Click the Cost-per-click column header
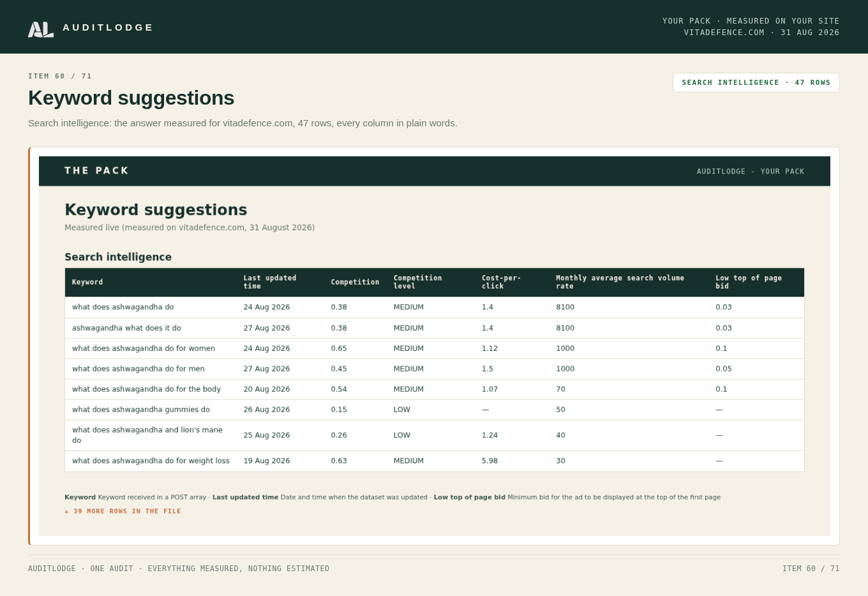 [x=501, y=282]
